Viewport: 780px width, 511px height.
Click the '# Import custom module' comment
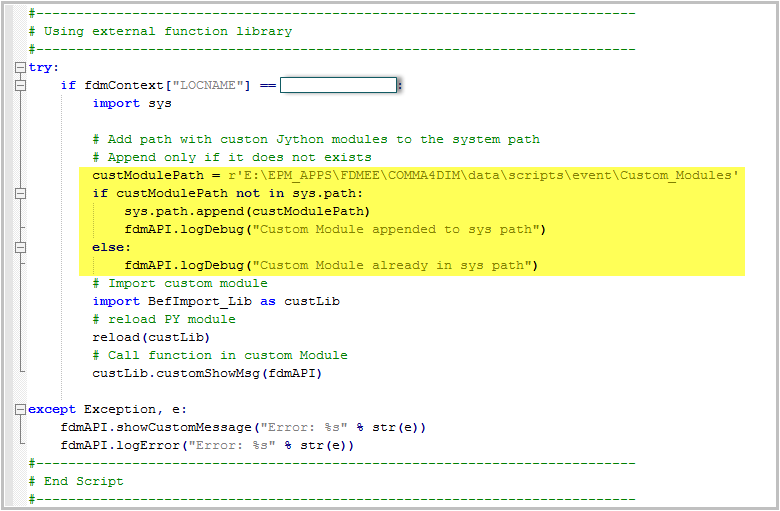pos(180,283)
